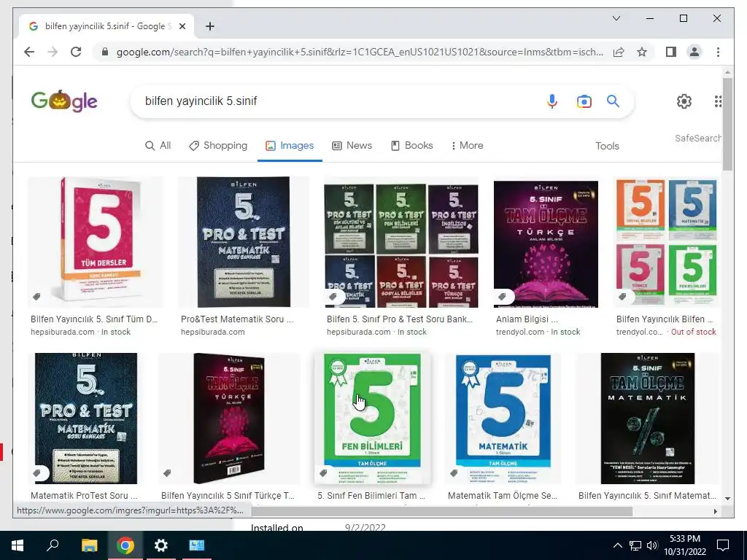This screenshot has width=747, height=560.
Task: Click 'Matematik Tam Ölçme Se...' title
Action: (x=503, y=495)
